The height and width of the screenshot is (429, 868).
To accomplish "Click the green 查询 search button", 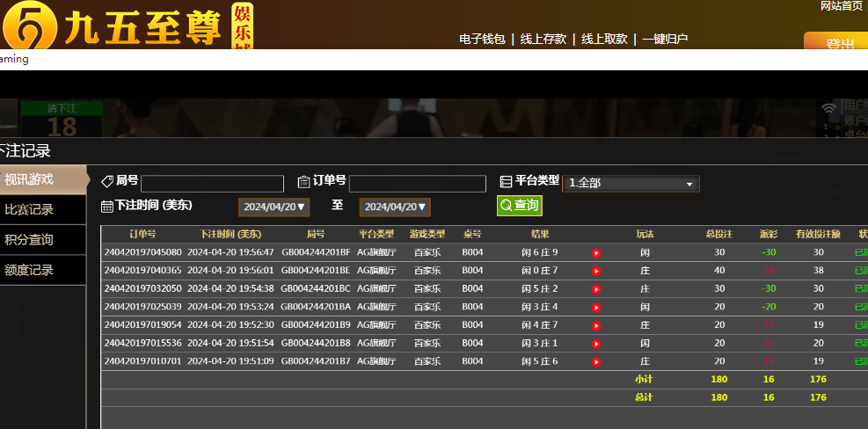I will point(519,205).
